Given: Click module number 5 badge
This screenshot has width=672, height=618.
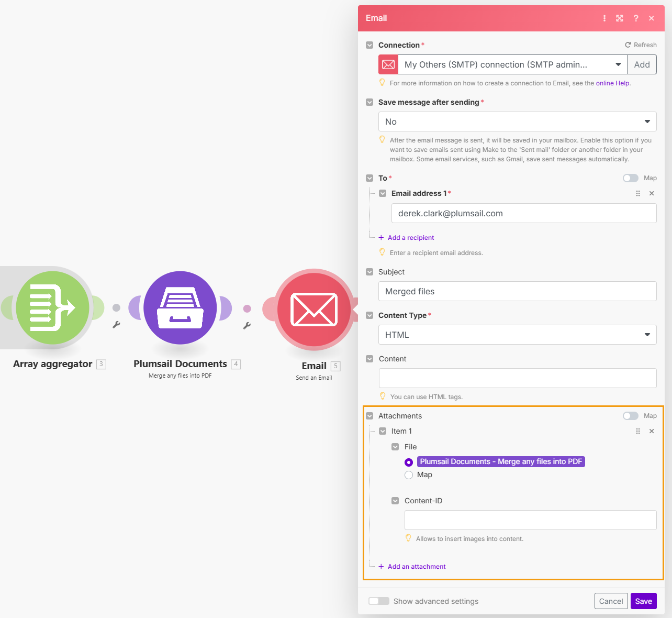Looking at the screenshot, I should point(336,366).
